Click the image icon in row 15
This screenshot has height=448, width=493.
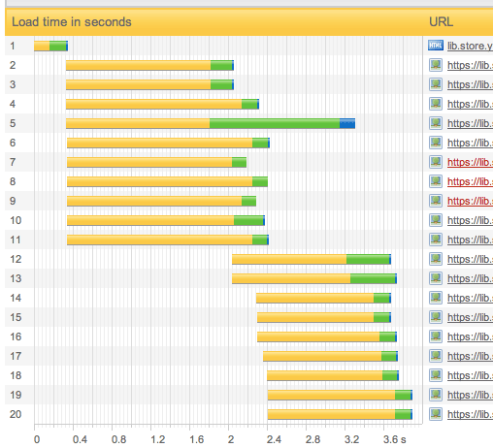click(x=436, y=317)
